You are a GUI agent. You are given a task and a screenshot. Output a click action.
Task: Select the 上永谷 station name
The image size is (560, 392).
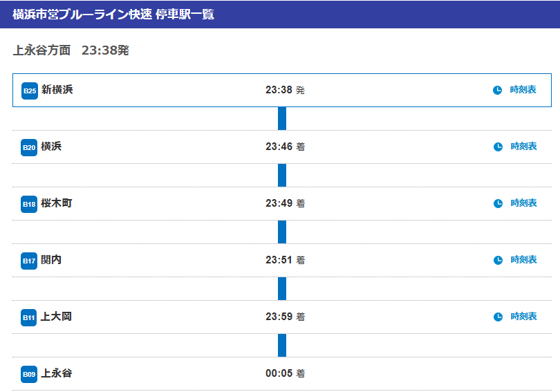(x=56, y=373)
